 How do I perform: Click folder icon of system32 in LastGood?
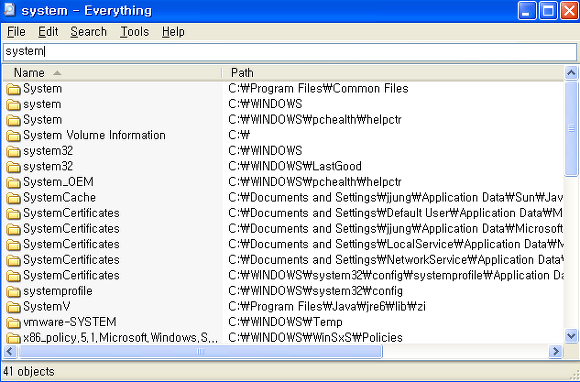(x=13, y=166)
